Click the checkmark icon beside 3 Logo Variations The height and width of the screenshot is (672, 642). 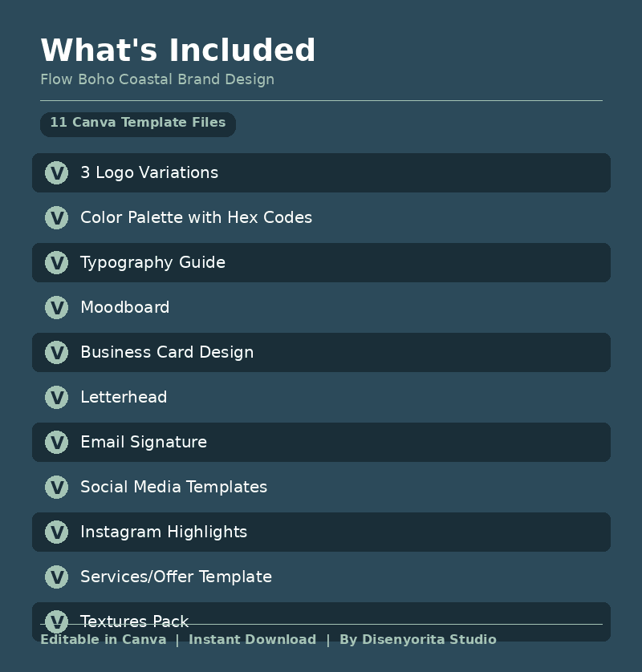click(x=56, y=172)
